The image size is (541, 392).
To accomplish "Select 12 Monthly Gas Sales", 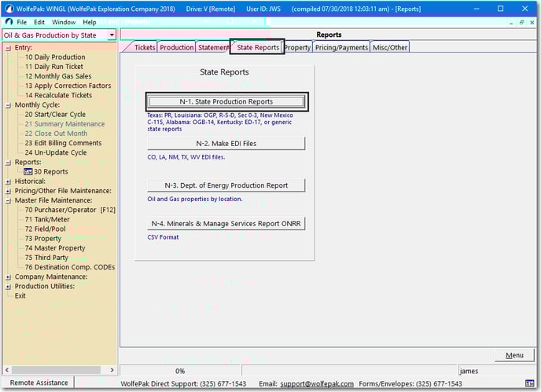I will tap(58, 76).
